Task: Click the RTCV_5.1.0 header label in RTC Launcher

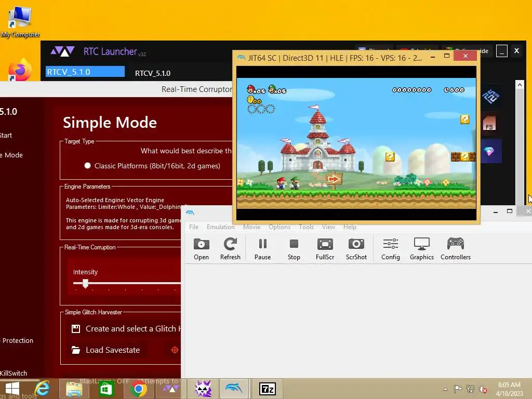Action: (153, 73)
